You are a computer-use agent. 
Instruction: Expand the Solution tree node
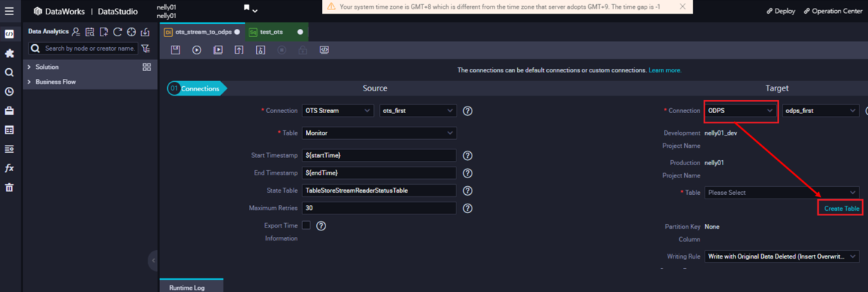[29, 67]
